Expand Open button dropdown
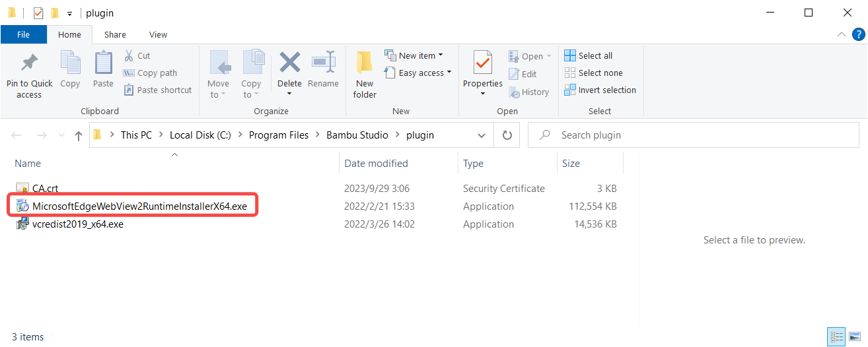Screen dimensions: 868x347 coord(549,57)
